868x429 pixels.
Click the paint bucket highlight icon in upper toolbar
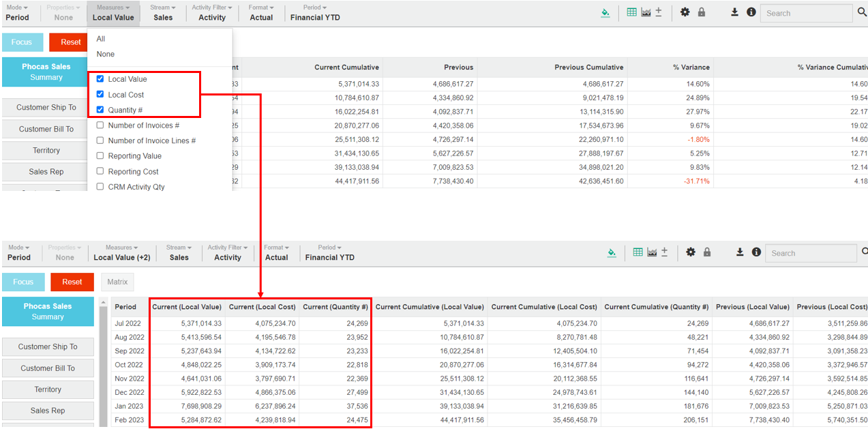click(605, 13)
